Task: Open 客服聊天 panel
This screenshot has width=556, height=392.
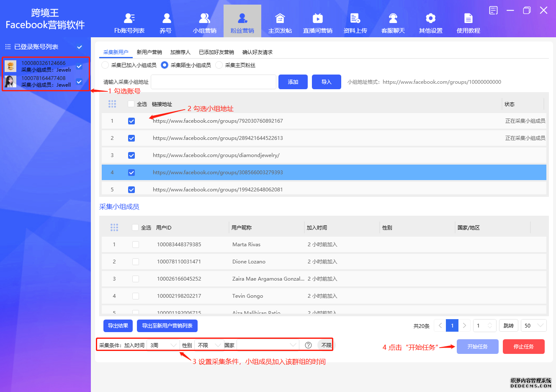Action: [393, 21]
